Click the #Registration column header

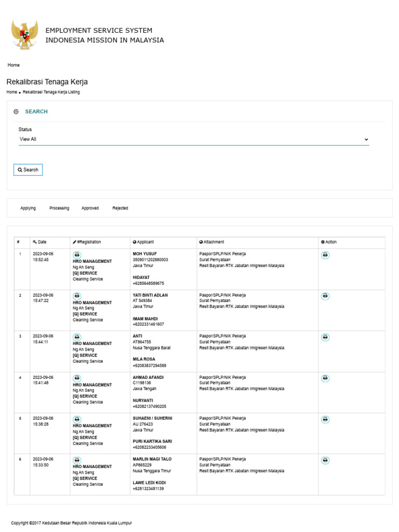87,242
